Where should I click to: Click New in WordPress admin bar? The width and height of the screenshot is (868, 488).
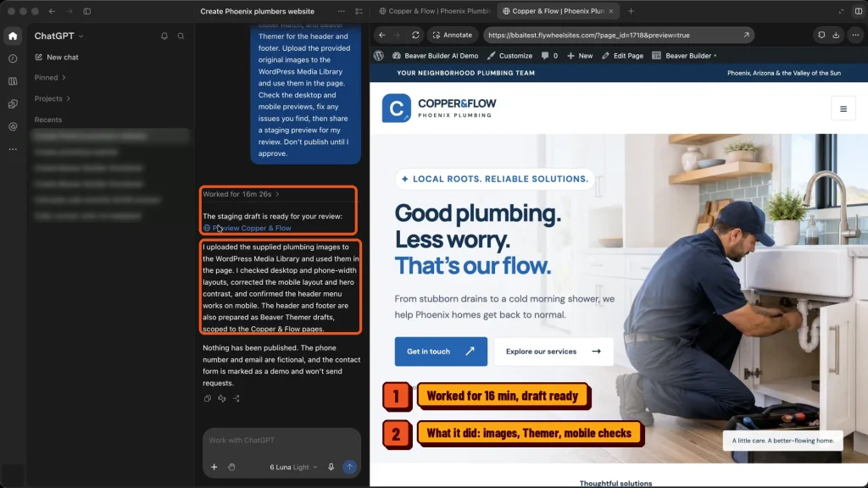(x=580, y=56)
